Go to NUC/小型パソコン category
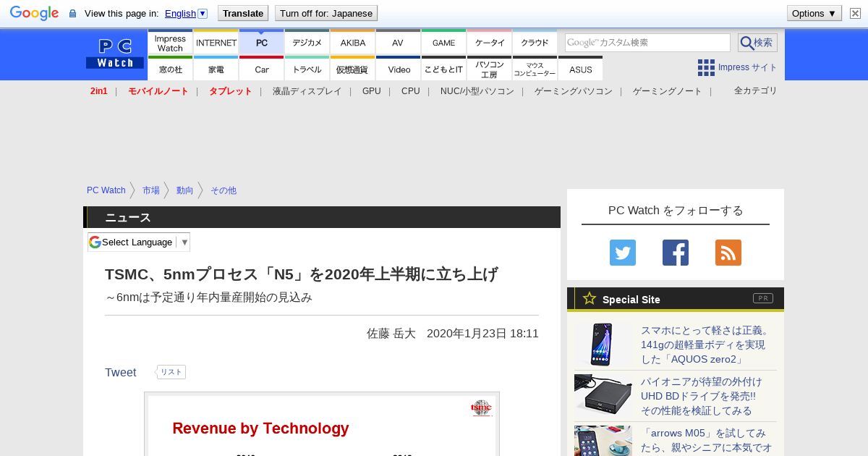 pos(477,91)
